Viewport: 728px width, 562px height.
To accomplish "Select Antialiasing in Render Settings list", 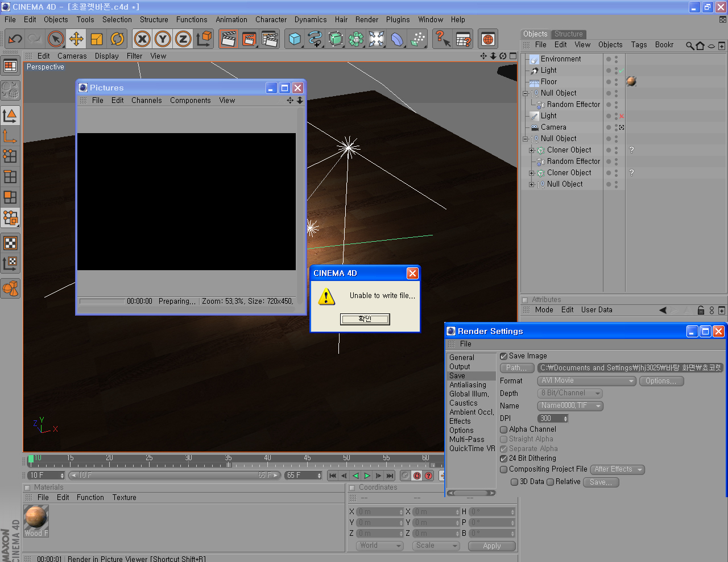I will pos(468,385).
